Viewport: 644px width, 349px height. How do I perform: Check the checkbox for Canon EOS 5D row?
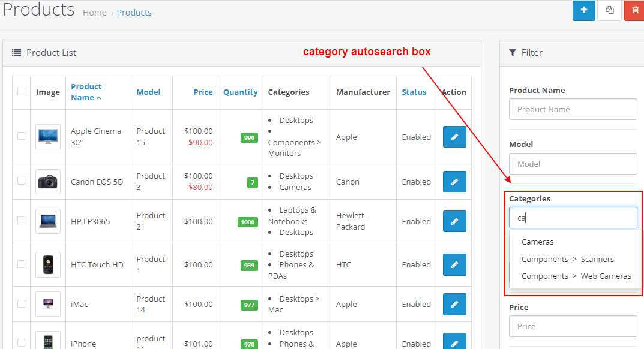point(21,182)
